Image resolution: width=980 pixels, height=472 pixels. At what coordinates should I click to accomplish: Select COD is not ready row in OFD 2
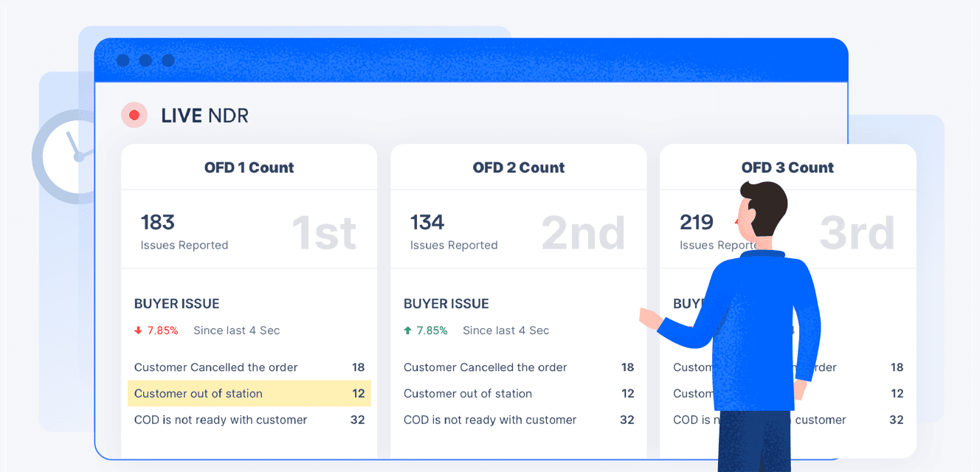coord(519,420)
